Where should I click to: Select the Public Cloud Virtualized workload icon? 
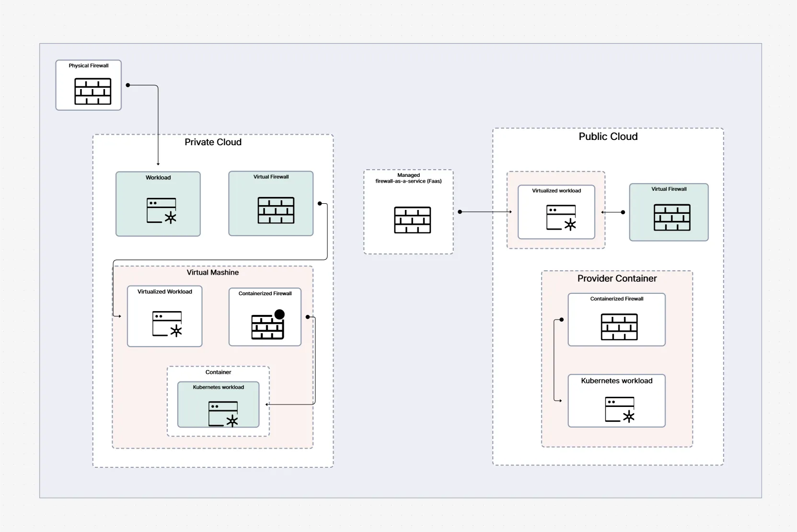coord(561,218)
